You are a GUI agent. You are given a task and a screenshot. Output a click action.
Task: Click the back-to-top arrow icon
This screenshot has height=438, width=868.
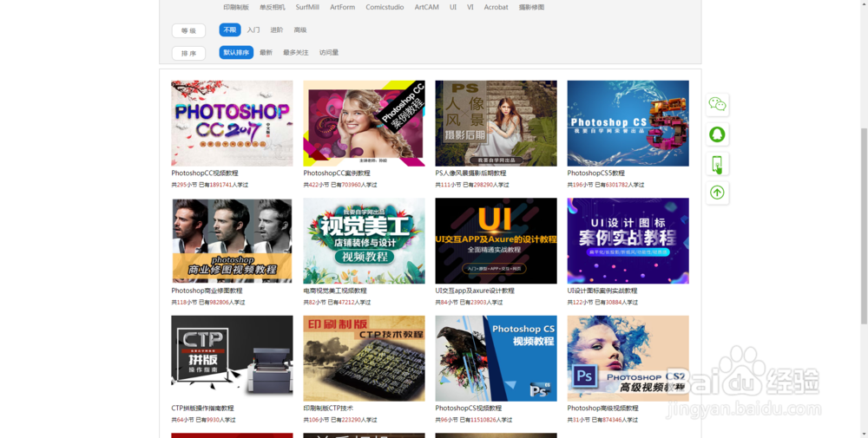(718, 193)
